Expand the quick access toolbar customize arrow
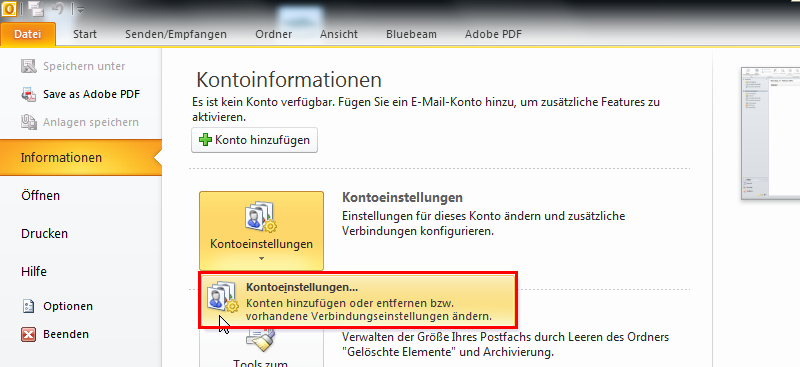This screenshot has height=367, width=800. 80,10
